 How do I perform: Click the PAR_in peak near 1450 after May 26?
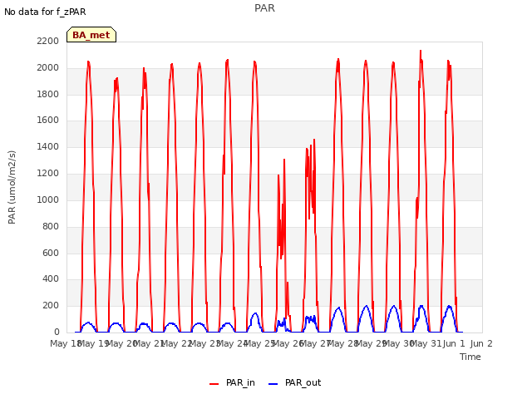314,140
